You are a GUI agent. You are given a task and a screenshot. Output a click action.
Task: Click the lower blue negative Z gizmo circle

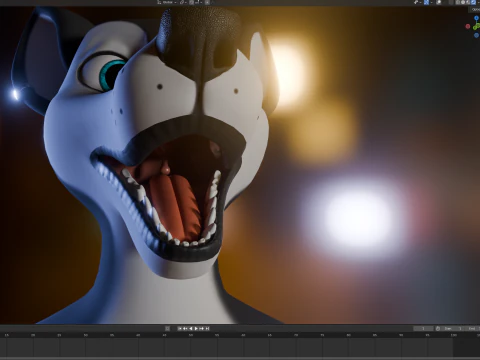476,35
